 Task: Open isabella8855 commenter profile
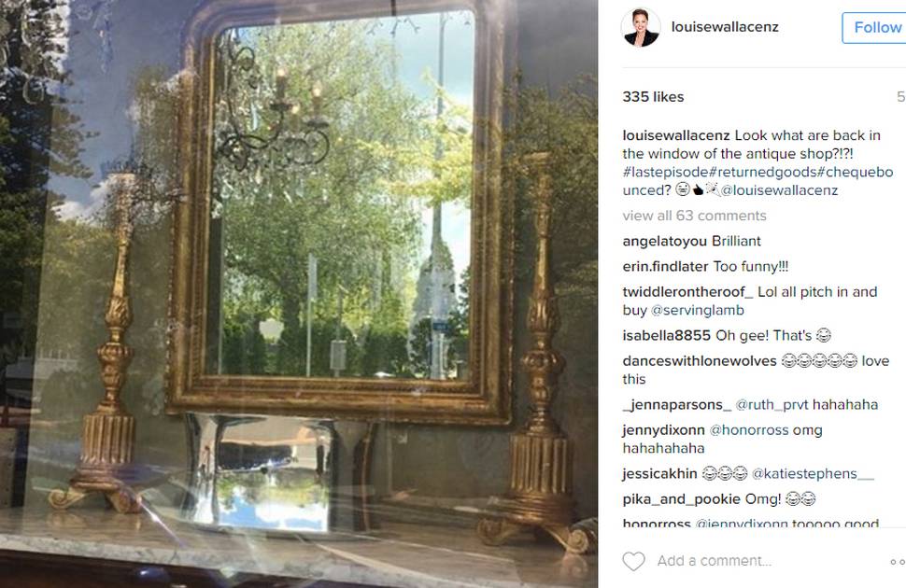point(666,336)
